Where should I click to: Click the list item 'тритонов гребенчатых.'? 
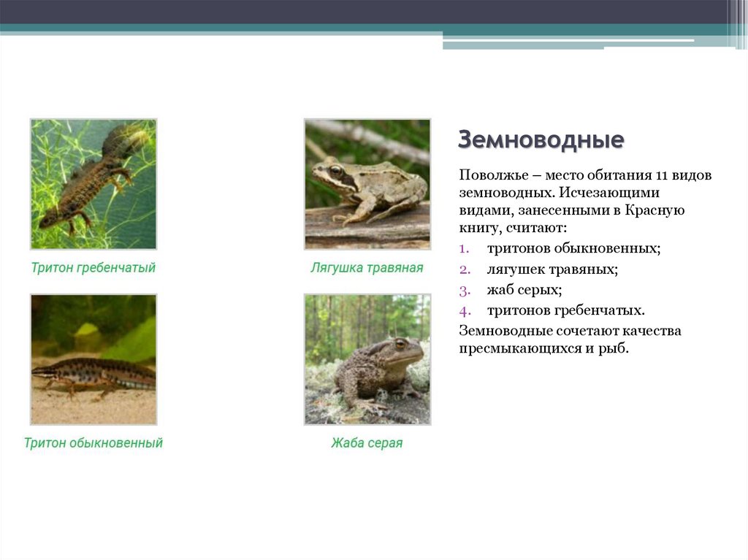[566, 310]
